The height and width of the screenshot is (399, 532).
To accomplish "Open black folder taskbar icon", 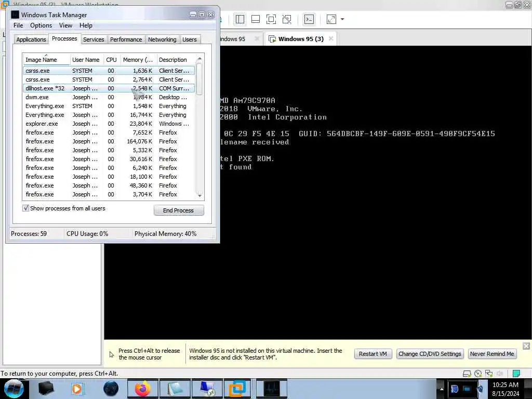I will tap(46, 389).
